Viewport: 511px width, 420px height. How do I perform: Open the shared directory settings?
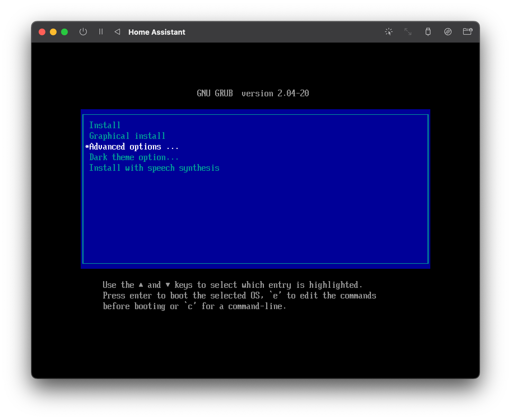coord(468,32)
